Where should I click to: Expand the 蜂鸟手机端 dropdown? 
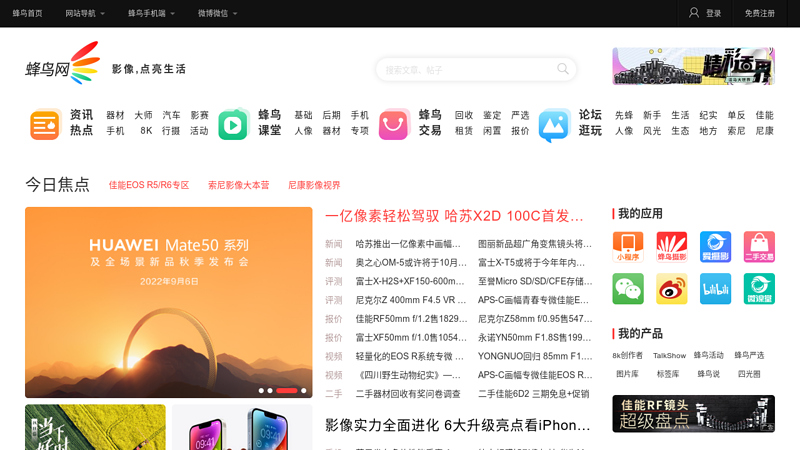151,13
